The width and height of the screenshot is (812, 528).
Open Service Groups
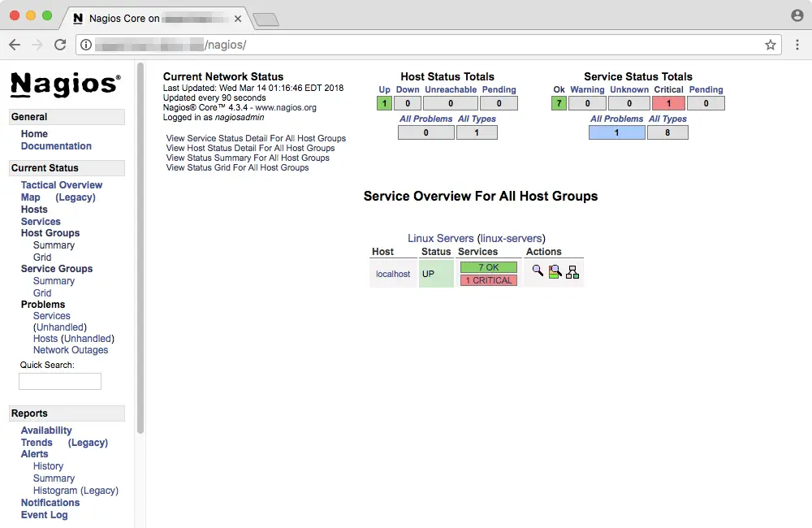click(x=57, y=269)
